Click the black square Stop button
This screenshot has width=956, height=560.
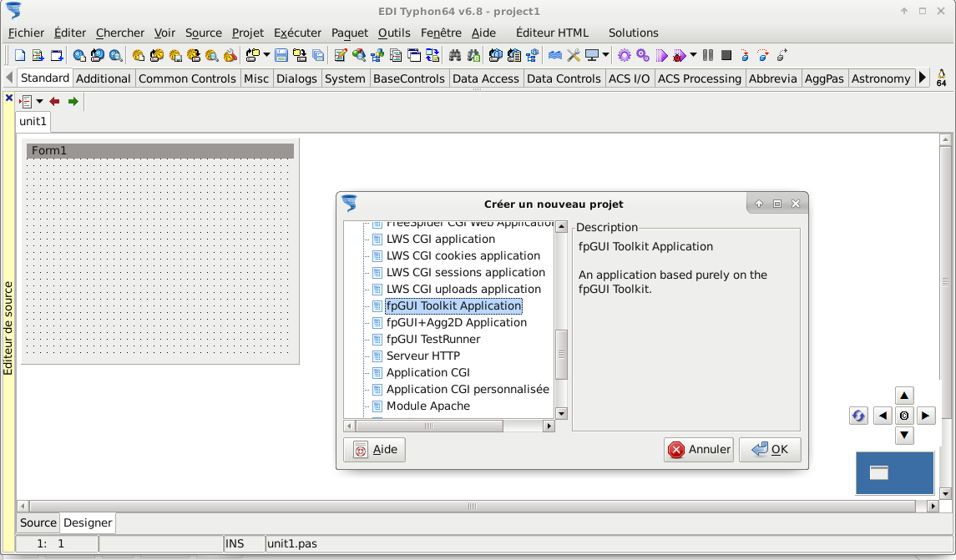tap(726, 55)
